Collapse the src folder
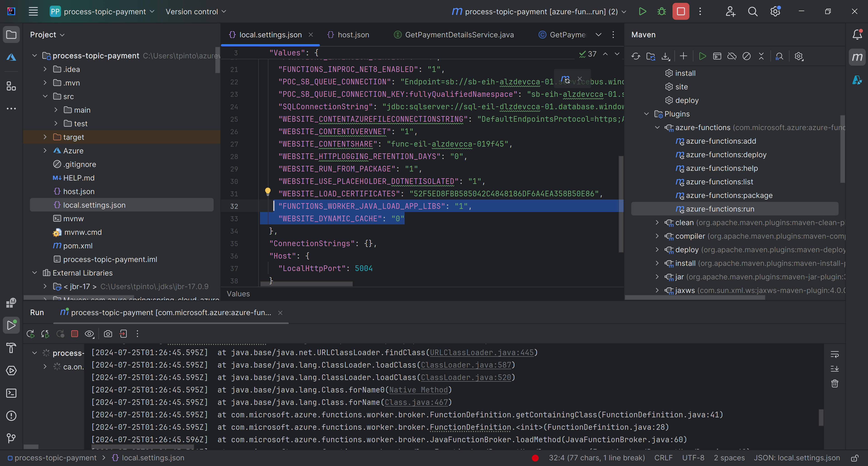The image size is (868, 466). 45,96
